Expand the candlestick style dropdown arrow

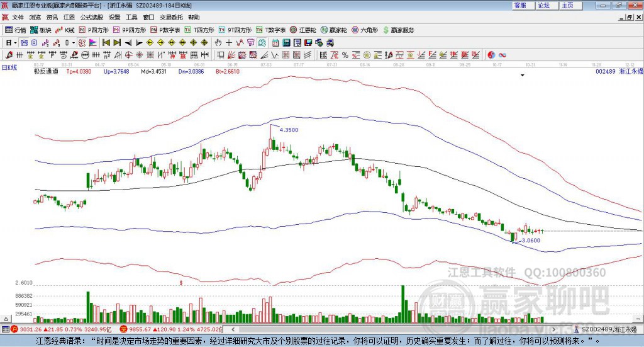click(x=74, y=43)
